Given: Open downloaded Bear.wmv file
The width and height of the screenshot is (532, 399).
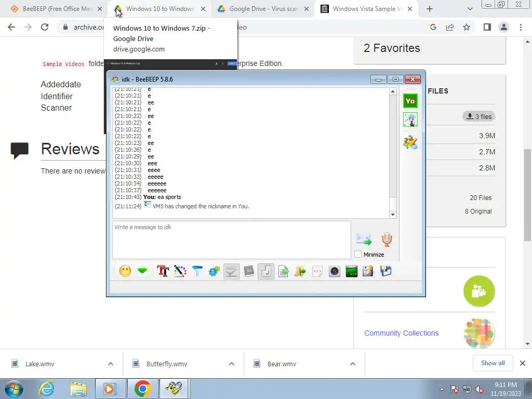Looking at the screenshot, I should [x=282, y=364].
